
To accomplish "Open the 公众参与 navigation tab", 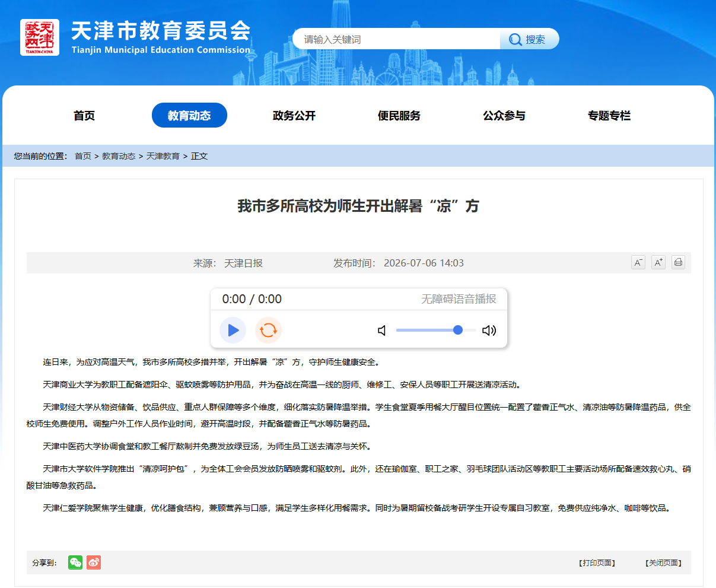I will coord(504,116).
